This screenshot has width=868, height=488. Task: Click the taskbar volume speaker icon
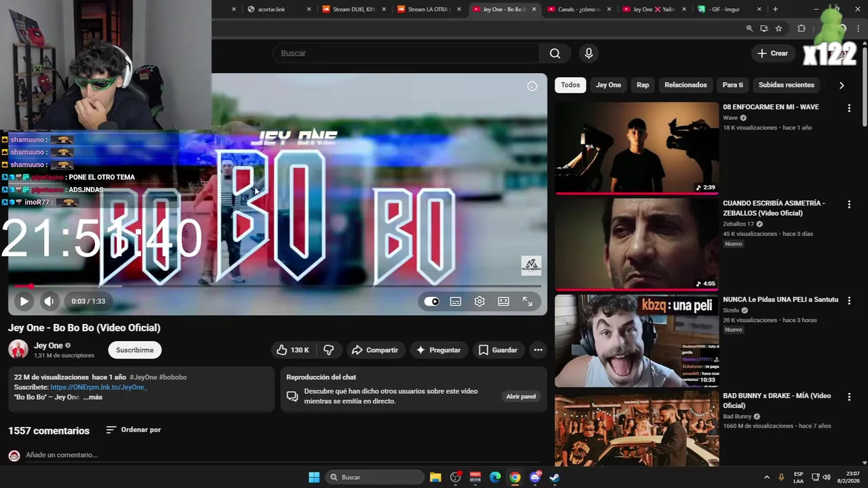click(827, 477)
